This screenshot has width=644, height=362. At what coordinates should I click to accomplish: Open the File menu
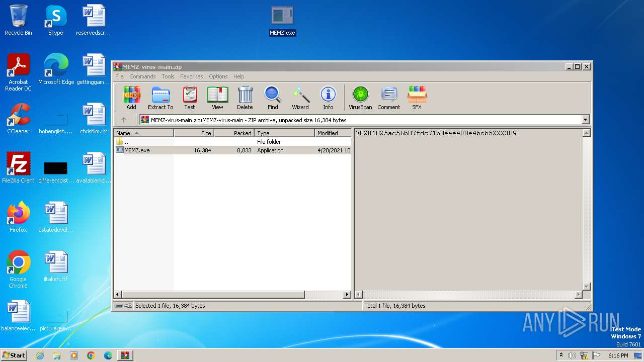(119, 76)
